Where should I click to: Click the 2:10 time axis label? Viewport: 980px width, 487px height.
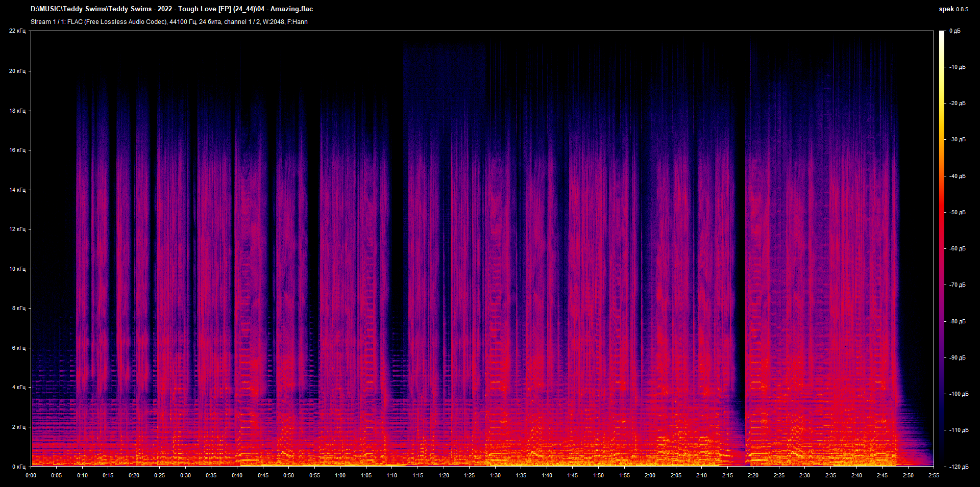(702, 475)
